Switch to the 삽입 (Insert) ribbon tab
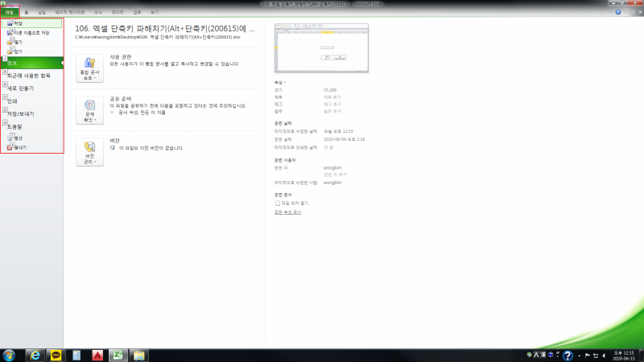This screenshot has width=644, height=362. [42, 12]
